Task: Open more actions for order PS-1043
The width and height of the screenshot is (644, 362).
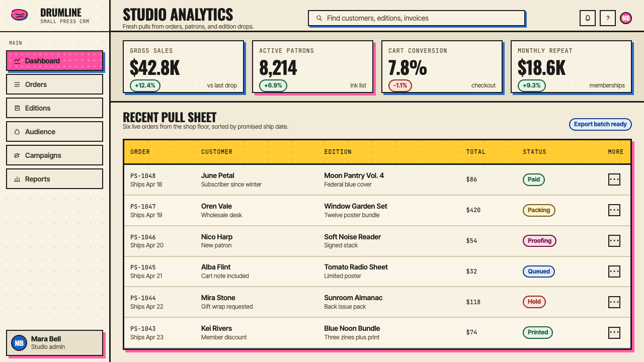Action: coord(614,333)
